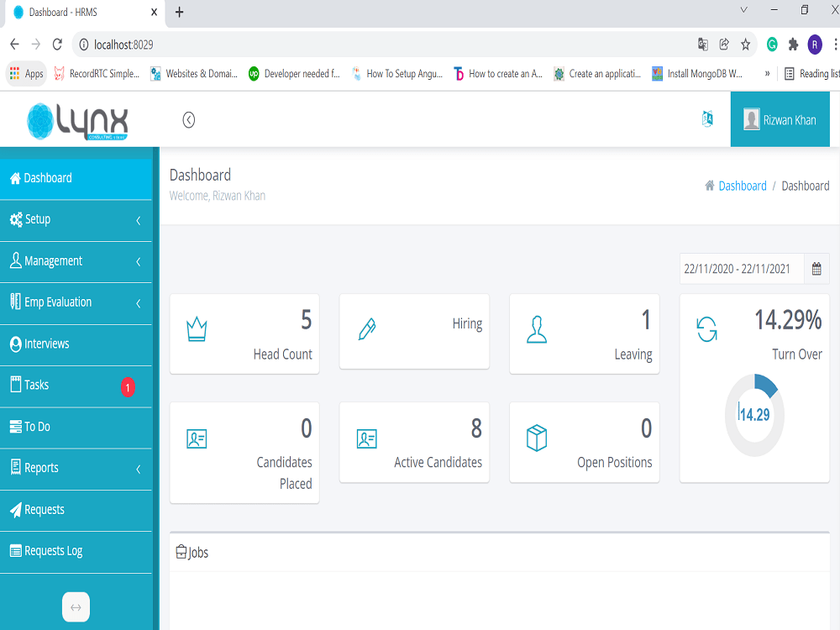Open the language translate icon in app header
840x630 pixels.
[707, 119]
